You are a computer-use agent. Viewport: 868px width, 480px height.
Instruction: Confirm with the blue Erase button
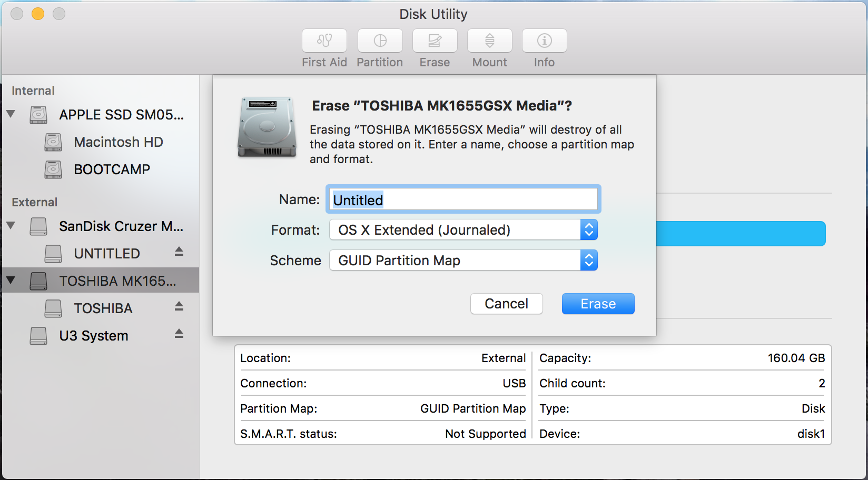click(x=598, y=304)
